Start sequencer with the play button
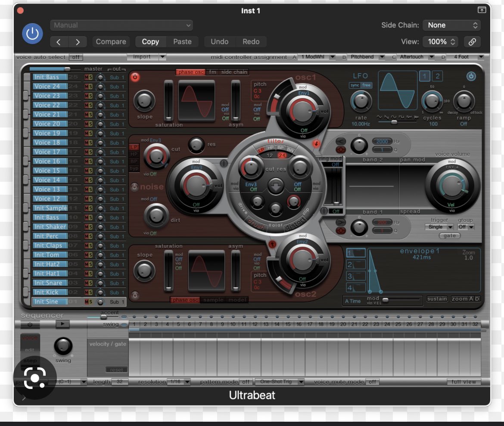The height and width of the screenshot is (426, 504). [63, 324]
